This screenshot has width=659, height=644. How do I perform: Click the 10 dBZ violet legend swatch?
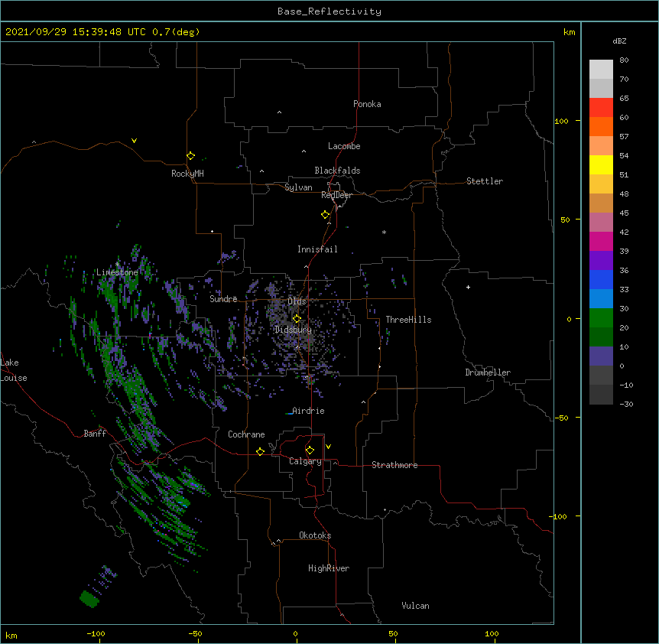[601, 356]
